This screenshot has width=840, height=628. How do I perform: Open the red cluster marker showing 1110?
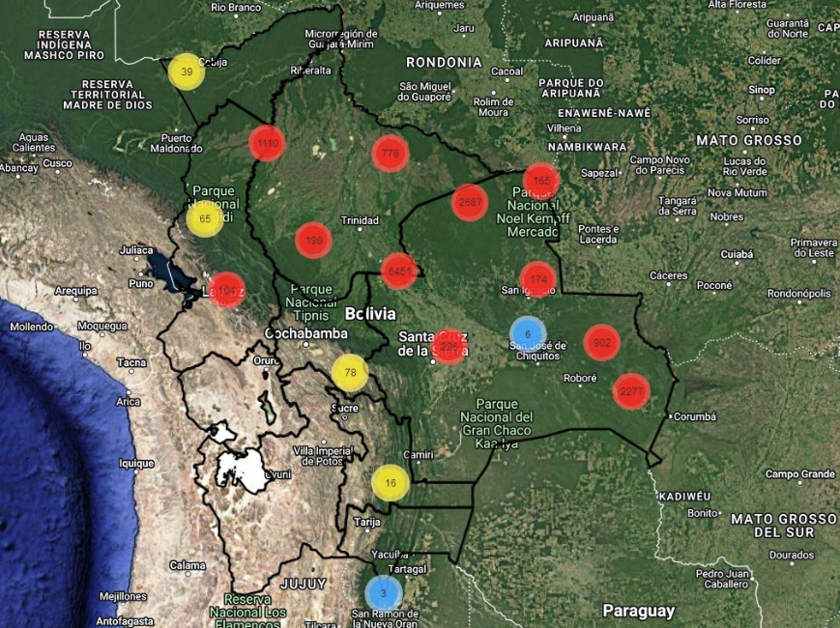(x=267, y=143)
